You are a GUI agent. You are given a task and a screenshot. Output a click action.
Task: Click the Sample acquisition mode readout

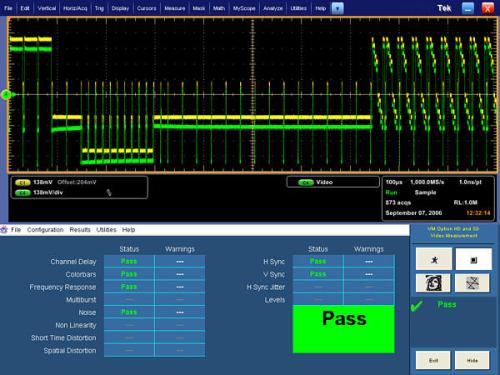tap(425, 192)
